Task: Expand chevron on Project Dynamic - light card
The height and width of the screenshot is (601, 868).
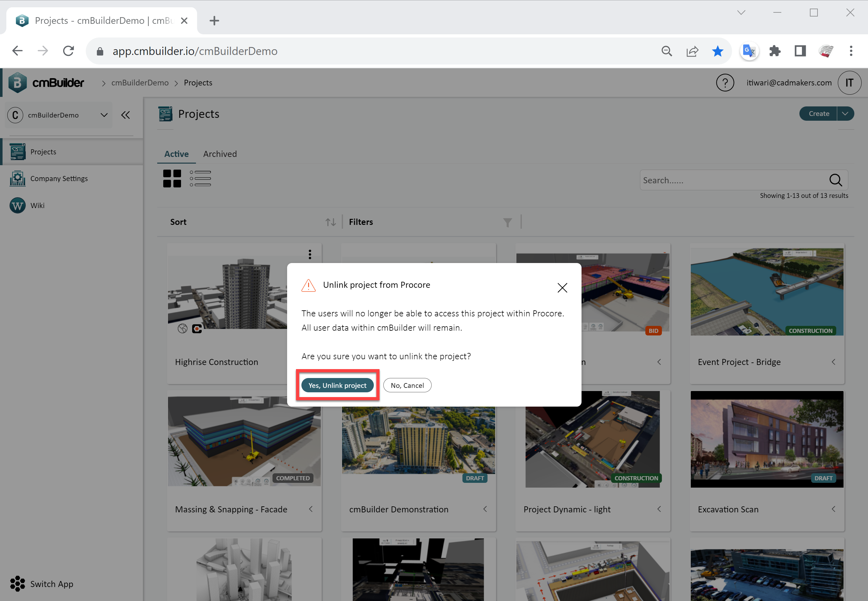Action: click(x=659, y=509)
